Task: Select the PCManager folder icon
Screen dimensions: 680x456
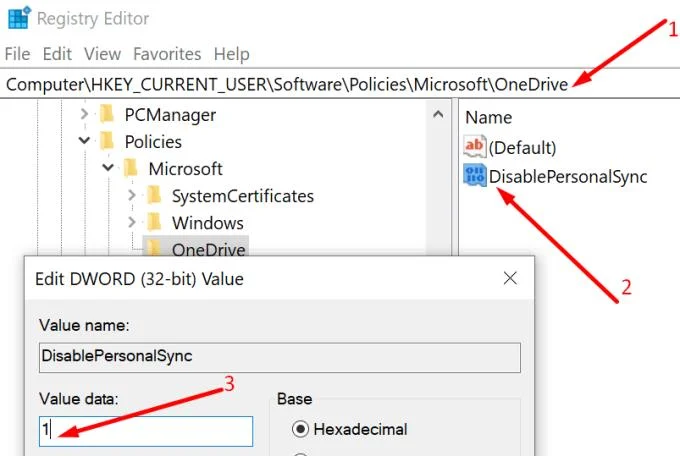Action: coord(107,114)
